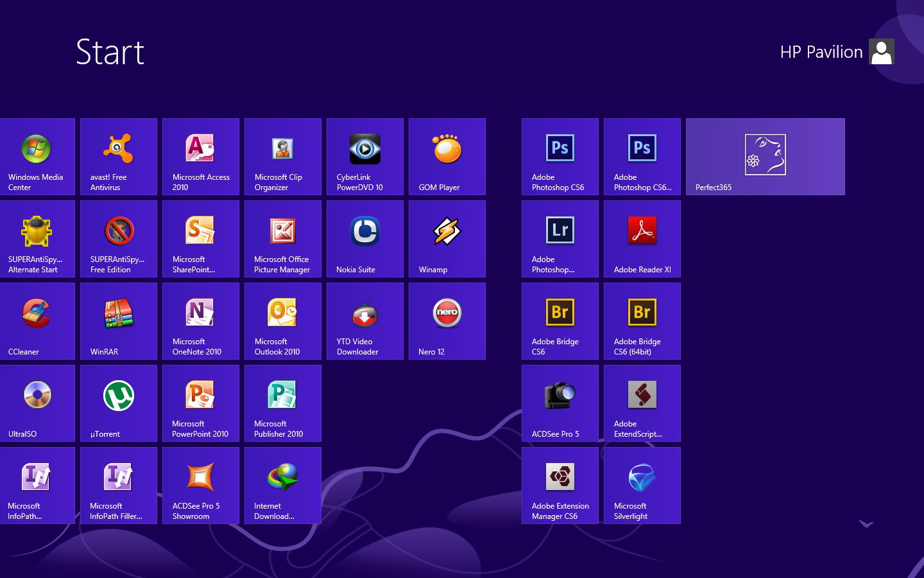Launch CyberLink PowerDVD 10
Image resolution: width=924 pixels, height=578 pixels.
coord(365,157)
